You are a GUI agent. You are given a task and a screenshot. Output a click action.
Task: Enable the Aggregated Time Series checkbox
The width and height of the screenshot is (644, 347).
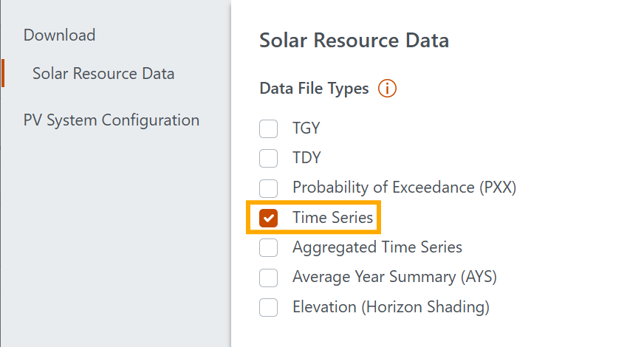[x=269, y=247]
